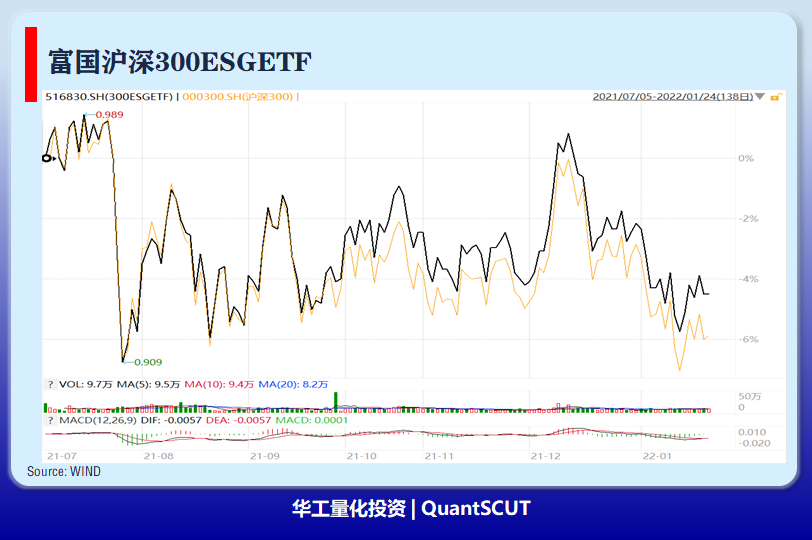812x540 pixels.
Task: Click the circle start marker on chart
Action: pos(47,158)
